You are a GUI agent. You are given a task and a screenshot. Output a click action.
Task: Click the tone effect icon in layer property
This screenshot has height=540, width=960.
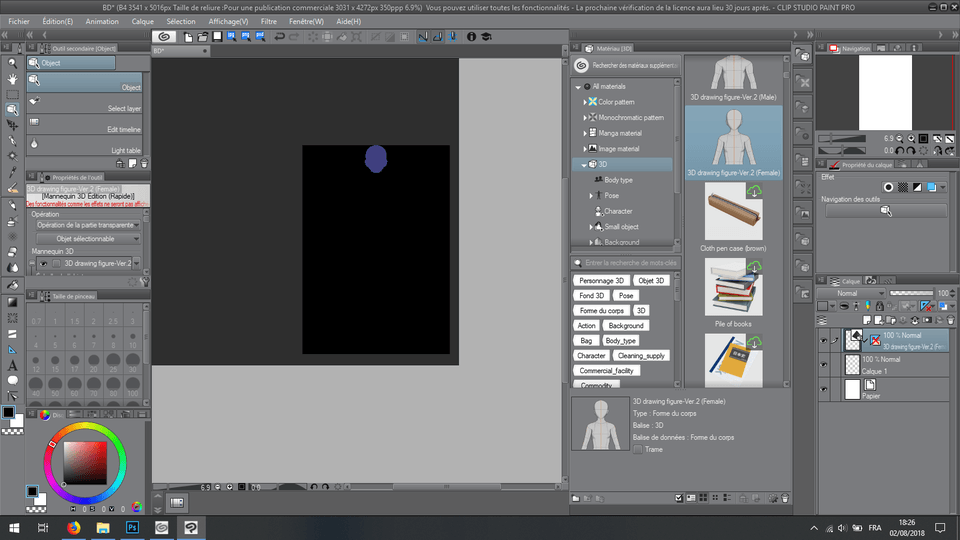903,187
